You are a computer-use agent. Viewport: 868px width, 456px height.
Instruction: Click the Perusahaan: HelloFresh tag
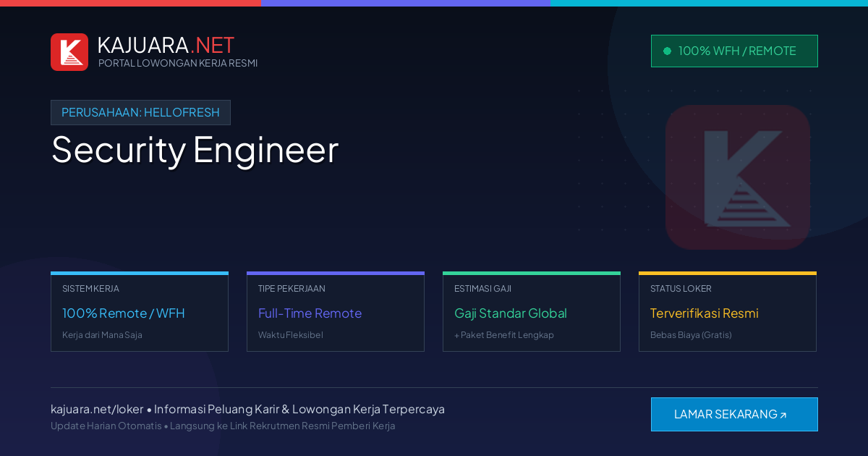(x=140, y=112)
